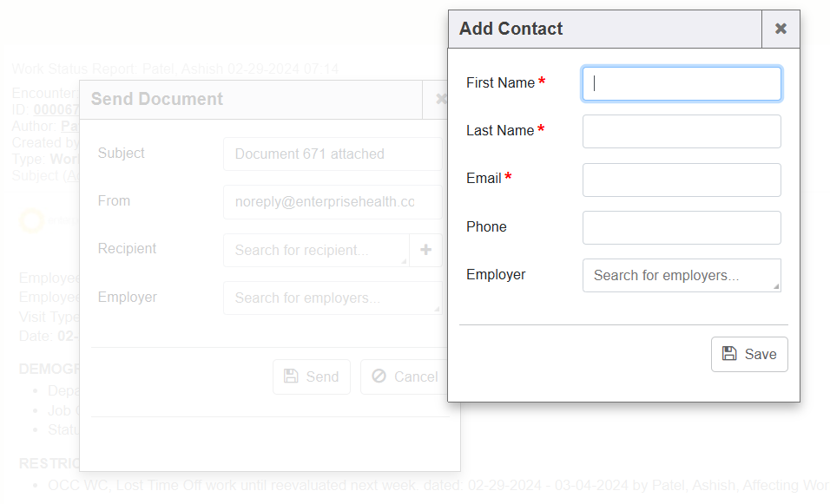Click the Phone text field

pos(682,227)
